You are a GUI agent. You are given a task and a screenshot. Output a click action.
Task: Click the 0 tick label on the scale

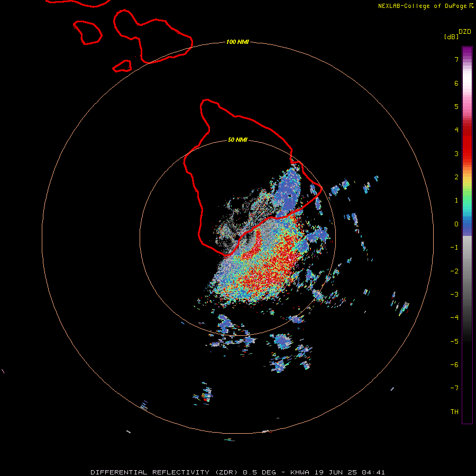tap(456, 224)
